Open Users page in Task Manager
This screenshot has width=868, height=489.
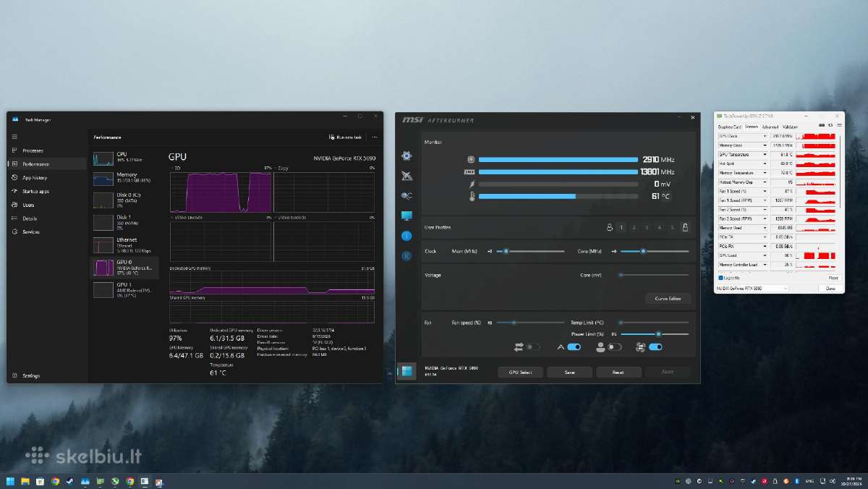pos(47,205)
